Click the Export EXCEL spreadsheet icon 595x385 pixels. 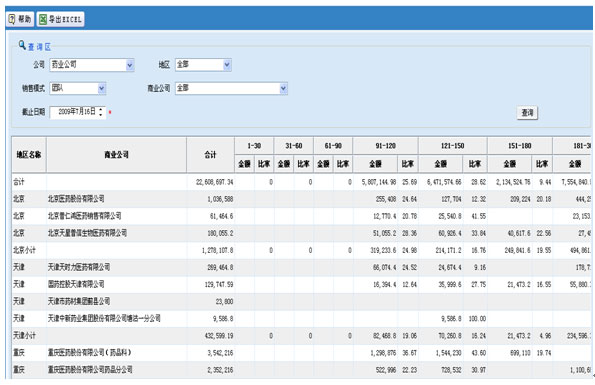coord(43,19)
